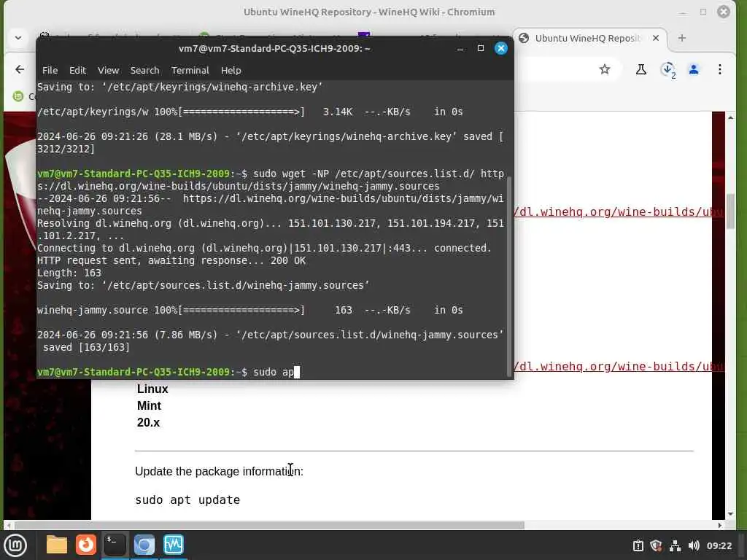The height and width of the screenshot is (560, 747).
Task: Go back in Chromium
Action: pos(20,69)
